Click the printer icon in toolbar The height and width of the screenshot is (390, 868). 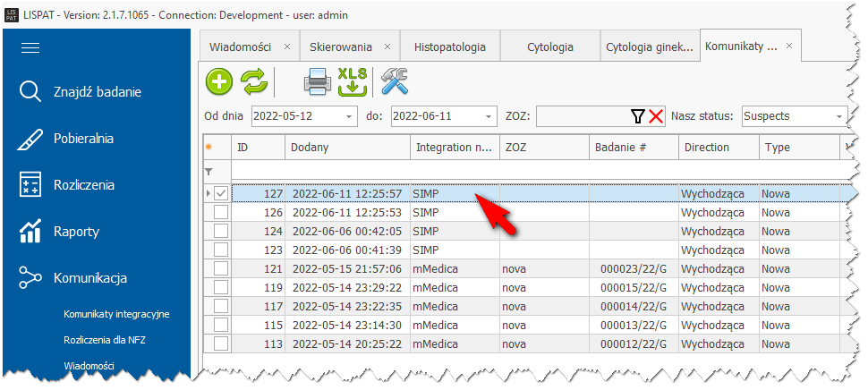[x=318, y=82]
